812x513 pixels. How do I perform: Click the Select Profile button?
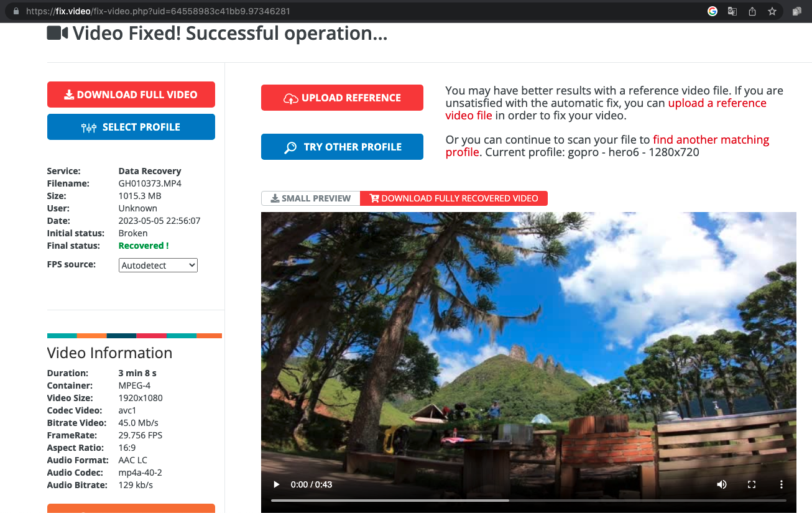[x=131, y=127]
